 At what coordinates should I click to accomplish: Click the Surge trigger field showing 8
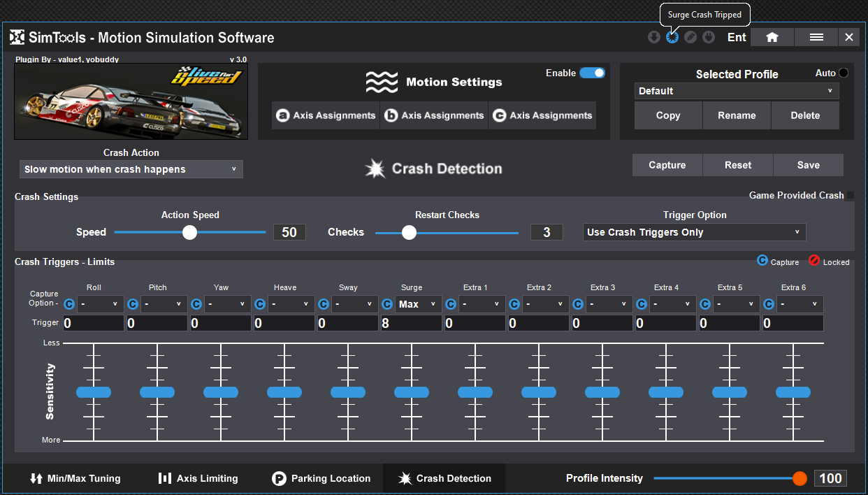412,323
